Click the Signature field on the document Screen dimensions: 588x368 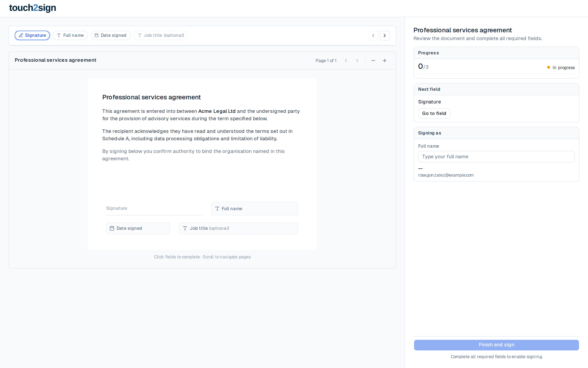click(154, 209)
